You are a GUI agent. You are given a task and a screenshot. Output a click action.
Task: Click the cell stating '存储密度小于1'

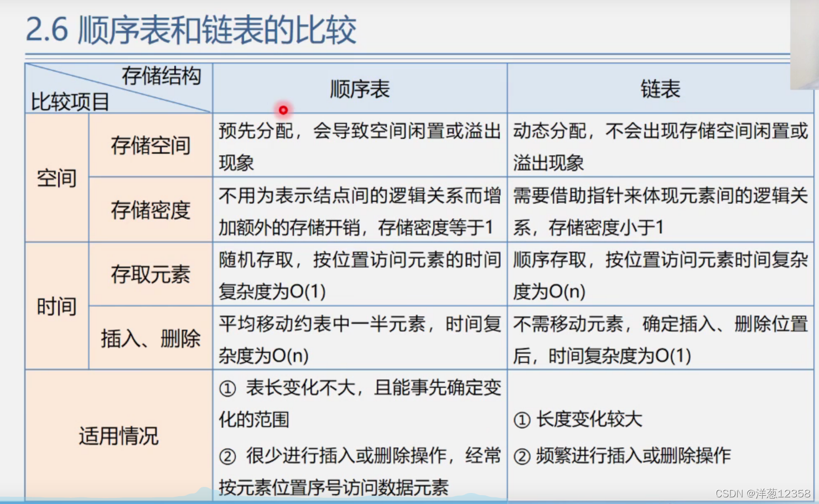click(660, 210)
